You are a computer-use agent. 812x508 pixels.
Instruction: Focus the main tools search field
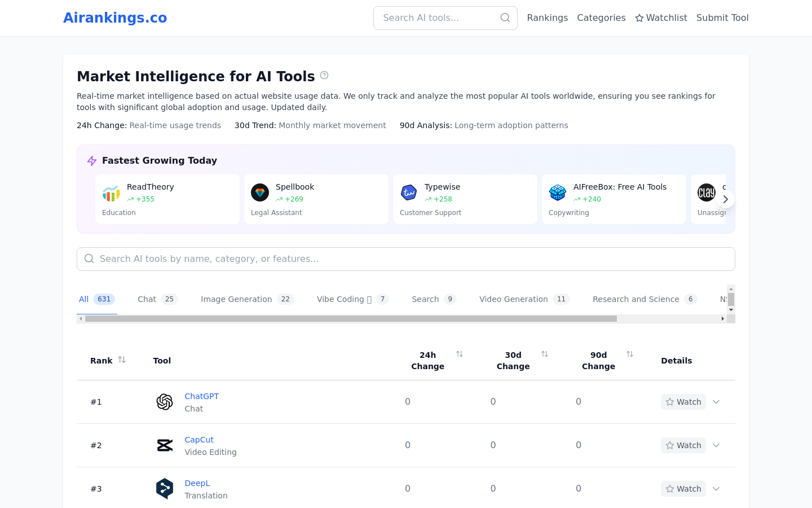[x=406, y=259]
